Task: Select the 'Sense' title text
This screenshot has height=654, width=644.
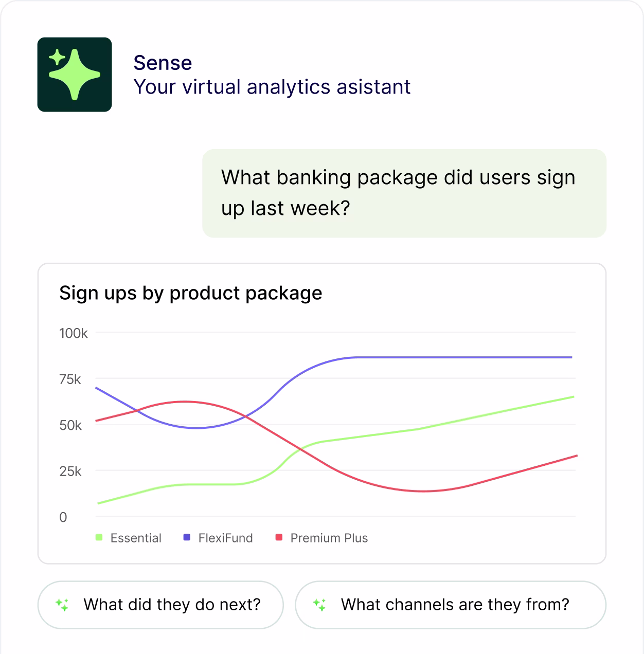Action: click(x=163, y=63)
